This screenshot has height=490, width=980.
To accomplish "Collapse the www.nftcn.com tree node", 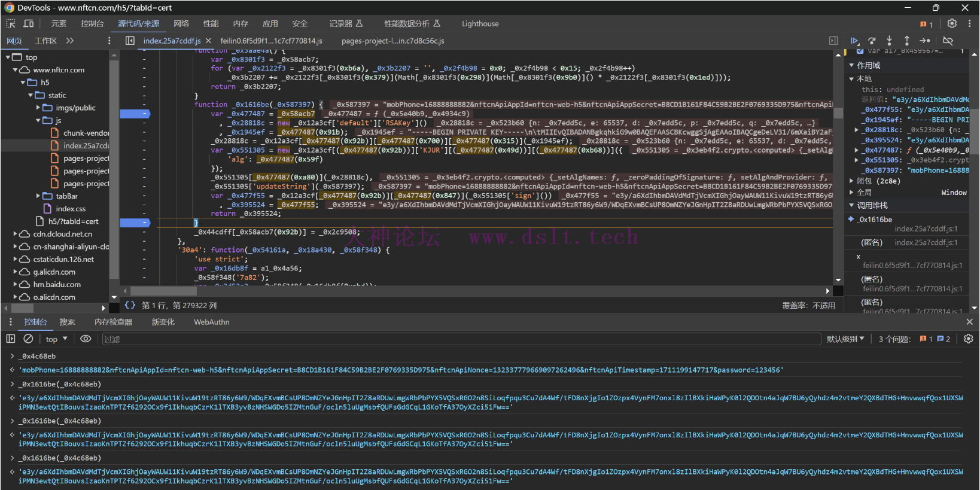I will point(15,70).
